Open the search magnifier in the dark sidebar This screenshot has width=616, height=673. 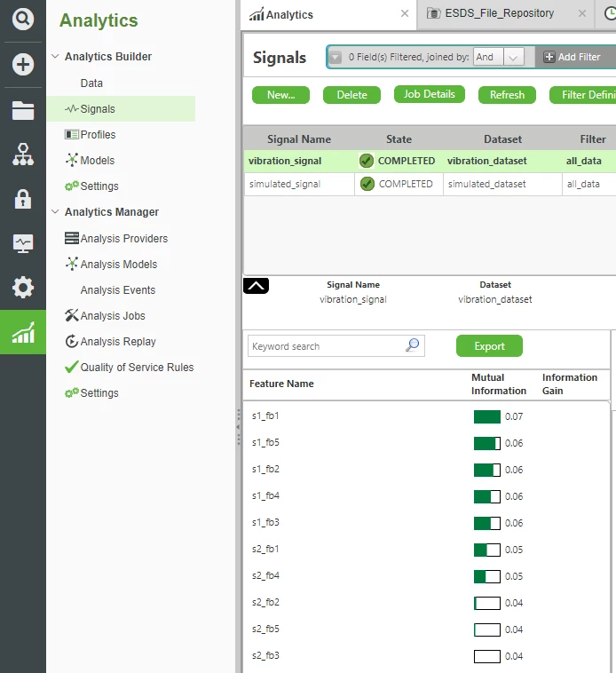[23, 19]
